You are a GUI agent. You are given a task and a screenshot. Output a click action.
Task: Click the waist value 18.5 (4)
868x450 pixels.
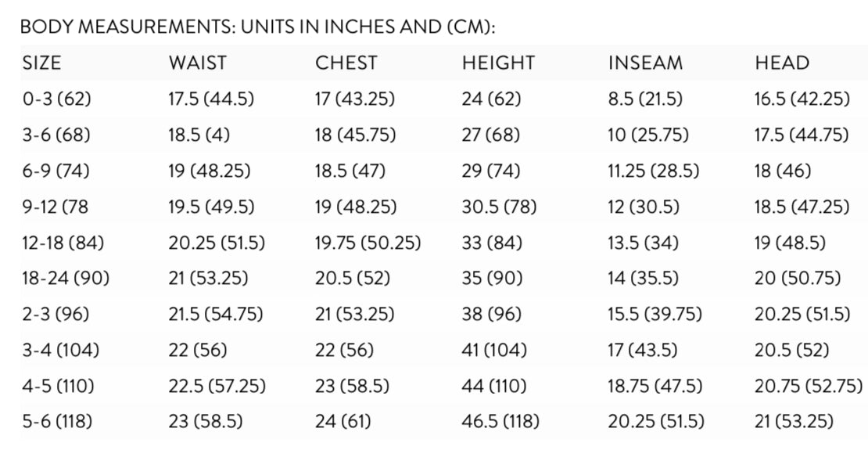(199, 135)
